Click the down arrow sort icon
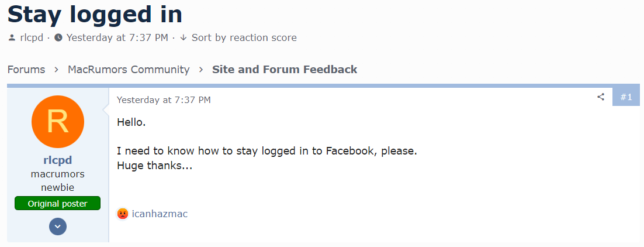The height and width of the screenshot is (247, 644). [183, 38]
